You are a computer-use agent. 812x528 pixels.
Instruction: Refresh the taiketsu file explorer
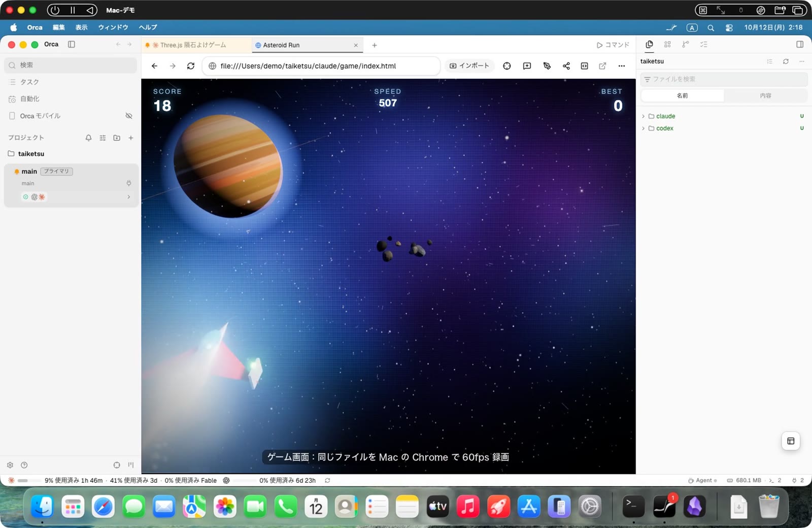coord(786,61)
